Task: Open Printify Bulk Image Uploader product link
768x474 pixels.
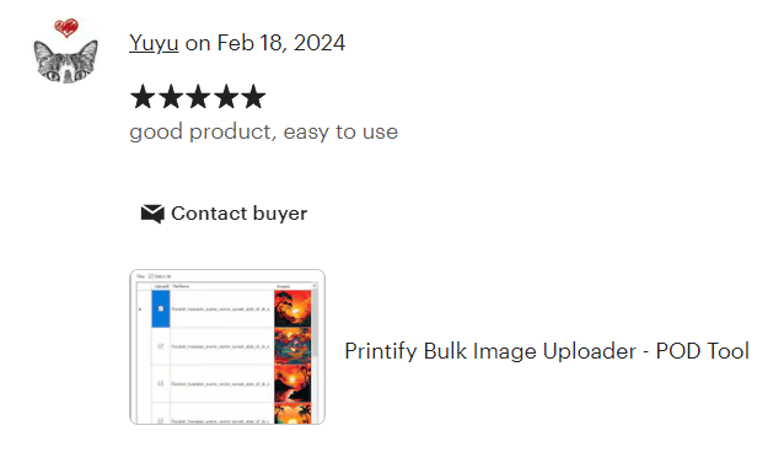Action: click(x=546, y=351)
